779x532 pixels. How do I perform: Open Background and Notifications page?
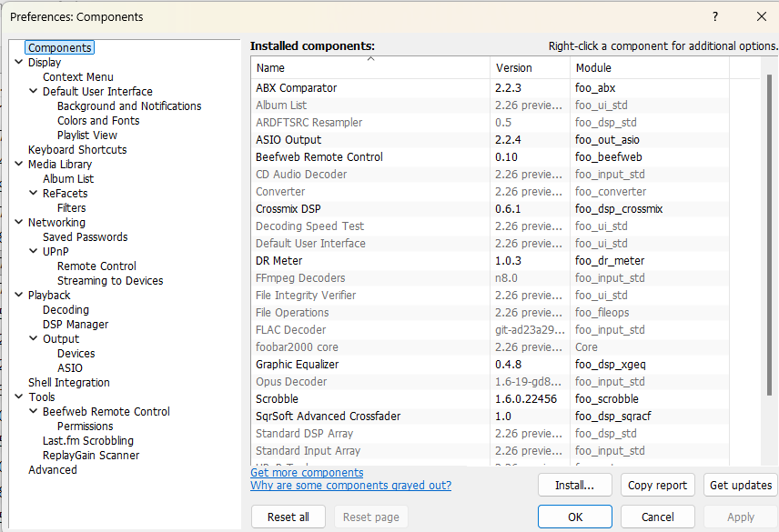(129, 105)
